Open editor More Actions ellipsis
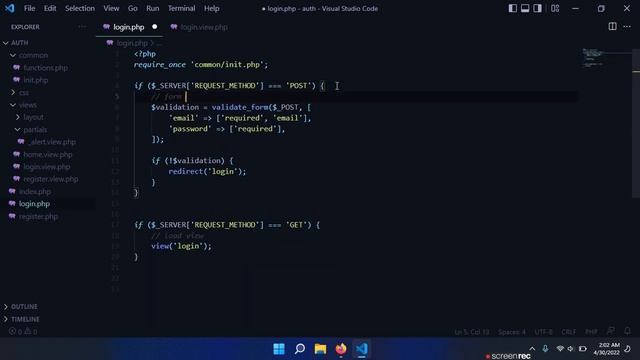The image size is (640, 360). click(x=627, y=27)
